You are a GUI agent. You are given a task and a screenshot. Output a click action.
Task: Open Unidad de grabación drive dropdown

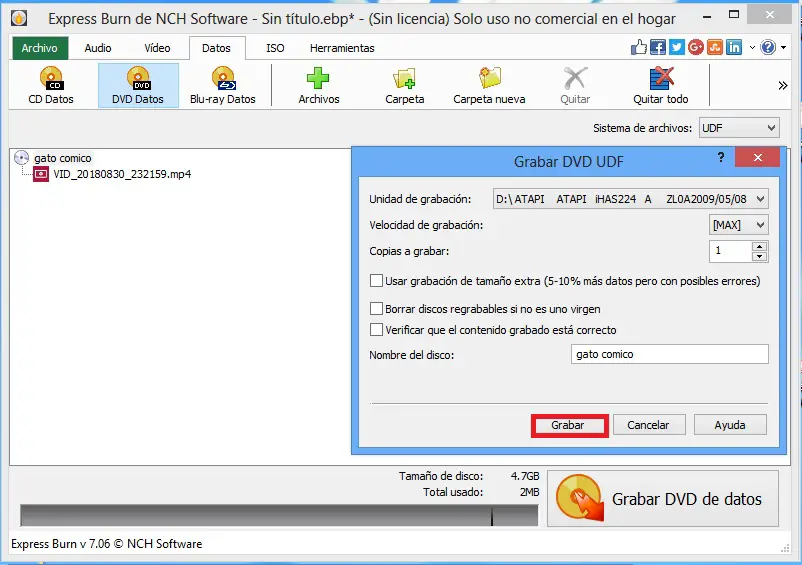631,199
